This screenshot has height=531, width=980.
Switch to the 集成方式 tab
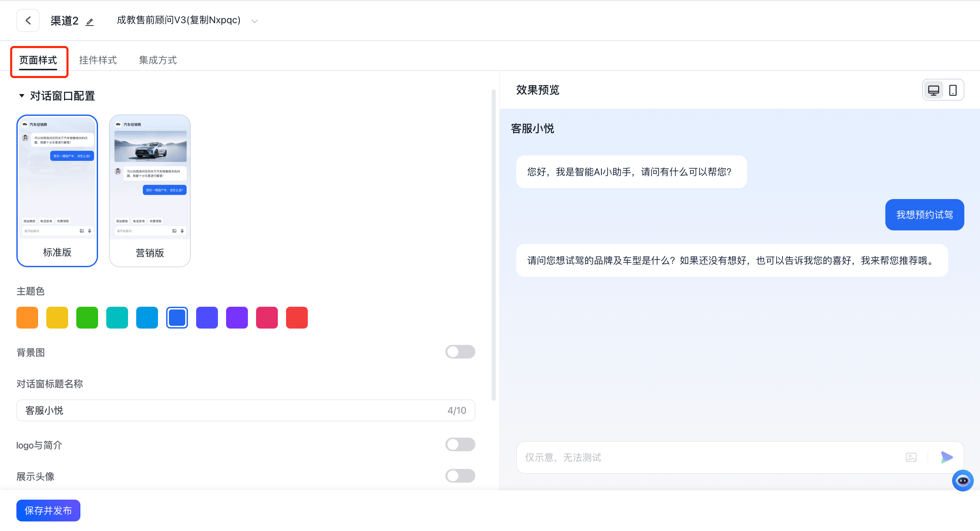click(x=158, y=60)
